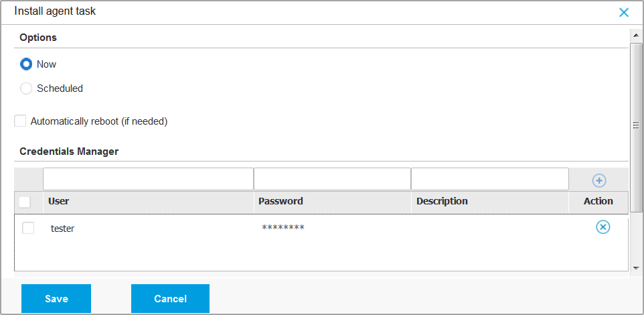Enable Automatically reboot (if needed) checkbox

[21, 121]
